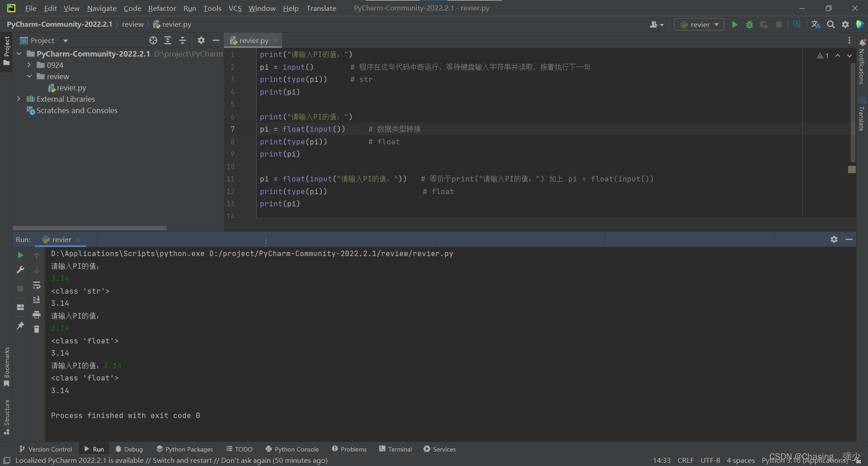
Task: Open the revier run configuration dropdown
Action: point(699,24)
